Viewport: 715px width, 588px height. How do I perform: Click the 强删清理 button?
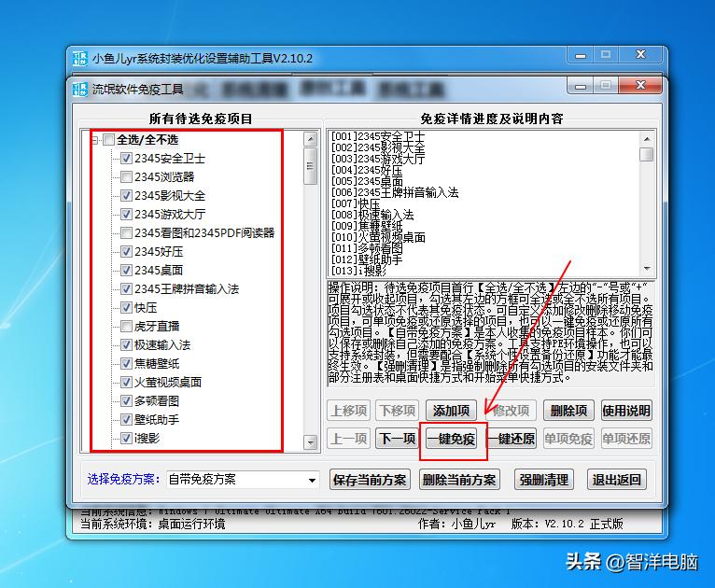tap(544, 480)
